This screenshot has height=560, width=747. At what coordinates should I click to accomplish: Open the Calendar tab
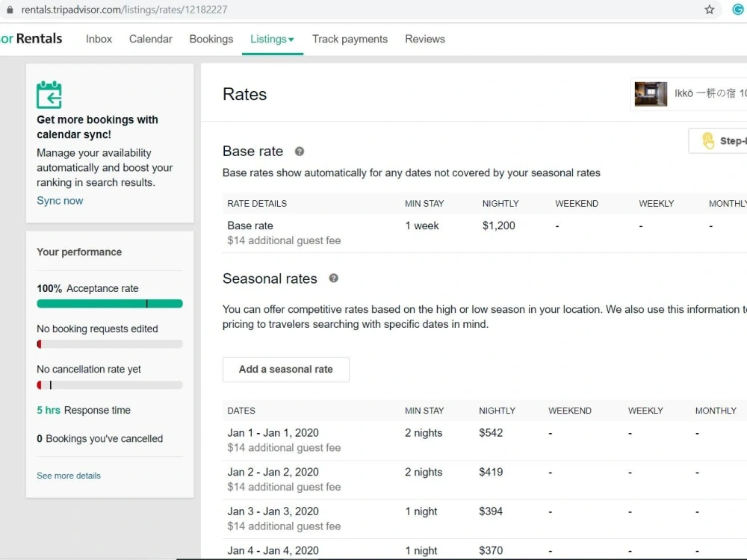pyautogui.click(x=151, y=39)
